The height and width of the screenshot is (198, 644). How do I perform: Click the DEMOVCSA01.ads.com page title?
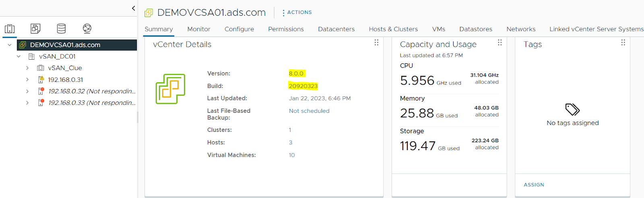[211, 13]
